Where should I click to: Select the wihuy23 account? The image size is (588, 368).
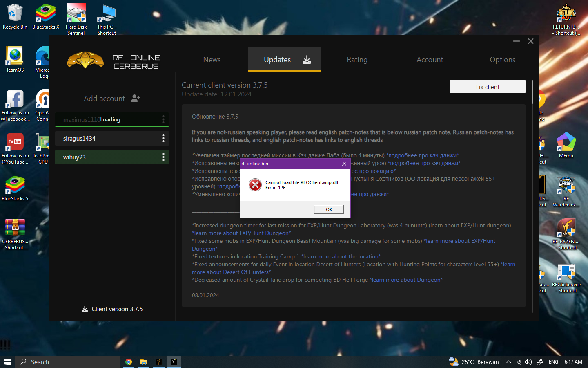tap(112, 157)
